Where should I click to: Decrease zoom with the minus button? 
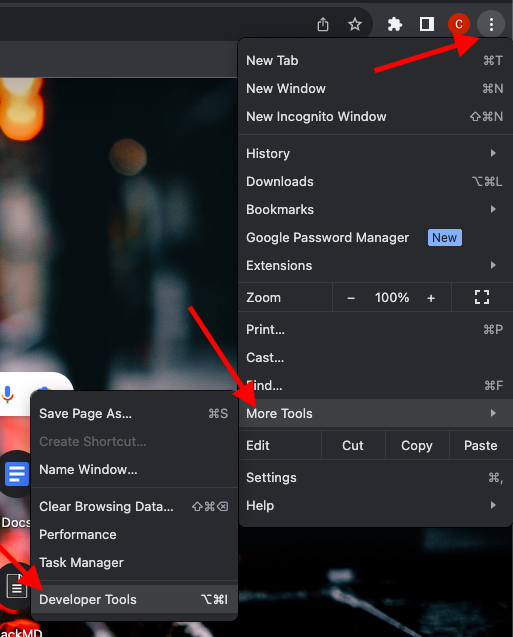point(351,298)
